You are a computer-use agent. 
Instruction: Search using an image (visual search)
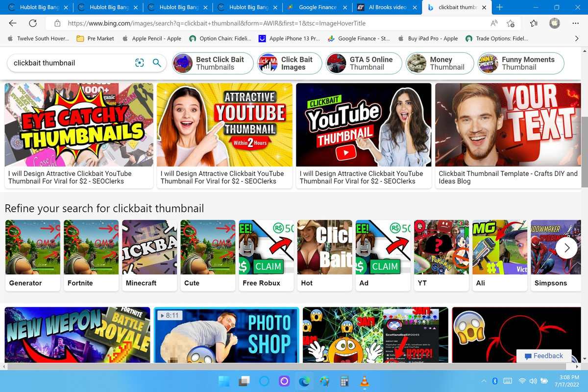click(140, 63)
